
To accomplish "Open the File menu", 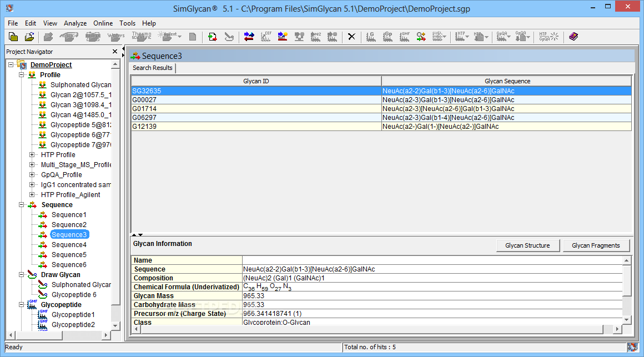I will [13, 23].
